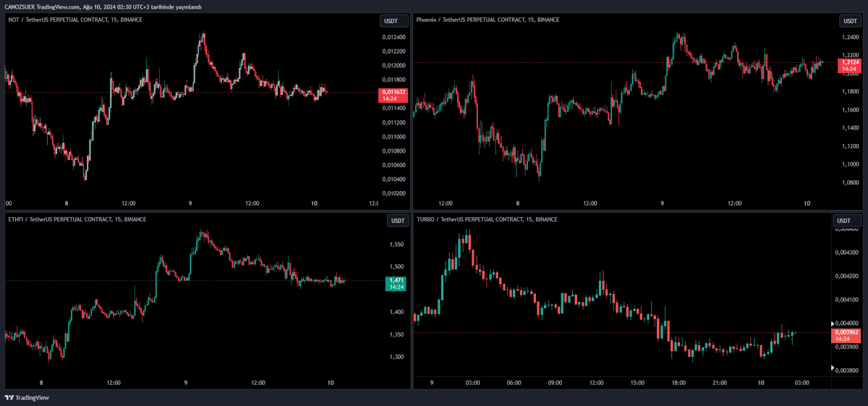Screen dimensions: 868x406
Task: Open the USDT currency selector on Phoenix chart
Action: pos(849,21)
